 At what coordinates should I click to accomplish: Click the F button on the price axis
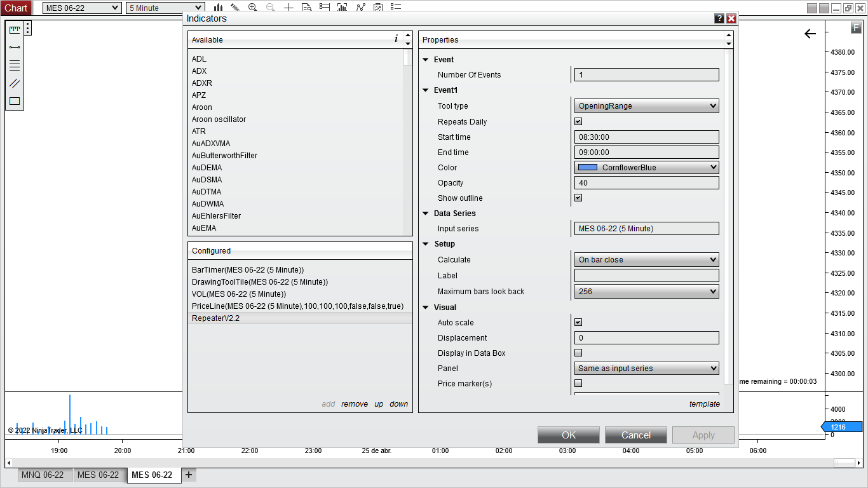(x=857, y=27)
